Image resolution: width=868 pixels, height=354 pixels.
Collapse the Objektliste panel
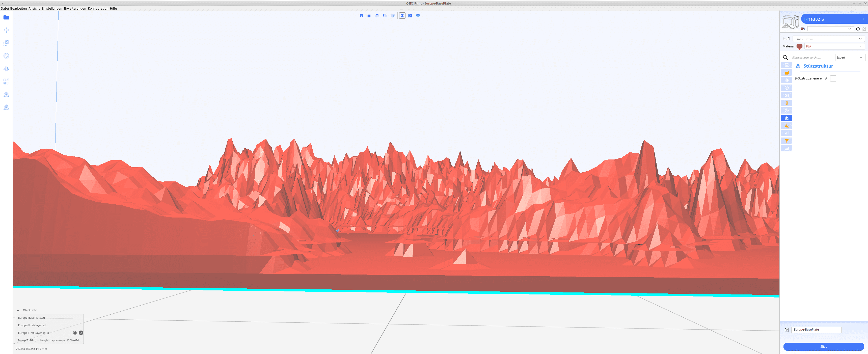(18, 310)
